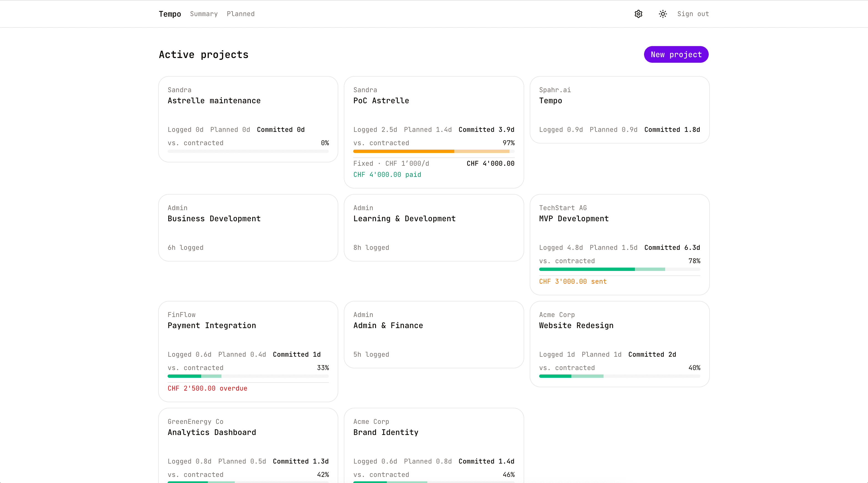Click the Tempo logo in the navbar
Viewport: 868px width, 483px height.
(170, 14)
